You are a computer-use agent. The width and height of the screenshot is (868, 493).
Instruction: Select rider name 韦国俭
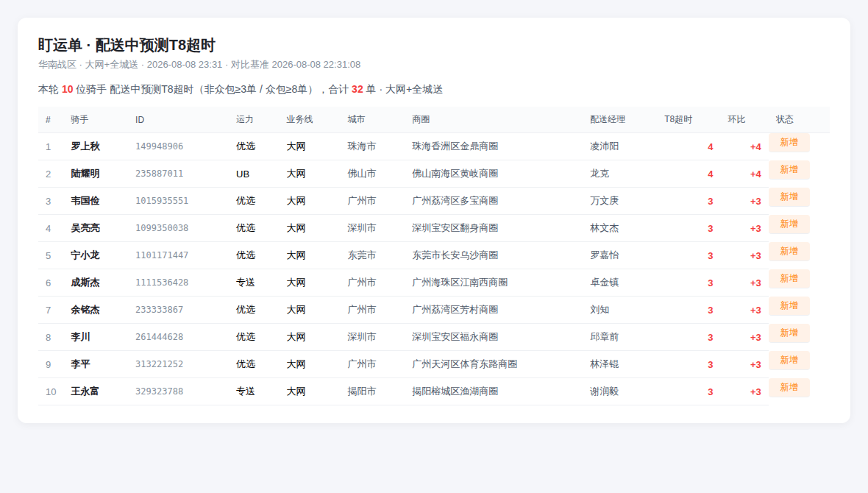(85, 201)
